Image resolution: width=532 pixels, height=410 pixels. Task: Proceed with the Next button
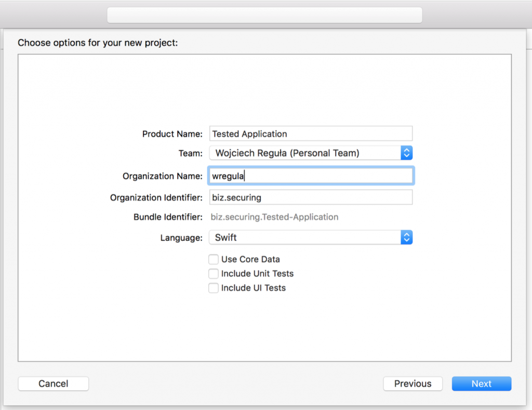pyautogui.click(x=482, y=383)
